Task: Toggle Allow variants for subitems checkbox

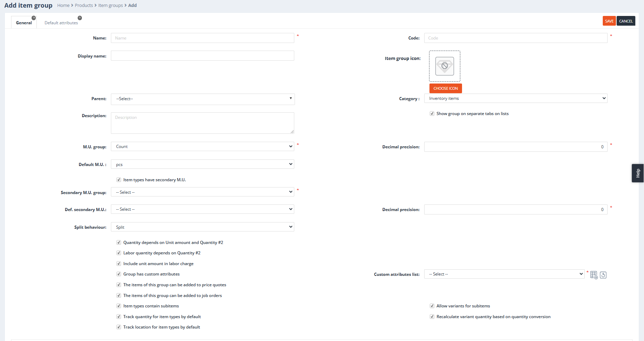Action: [x=432, y=306]
